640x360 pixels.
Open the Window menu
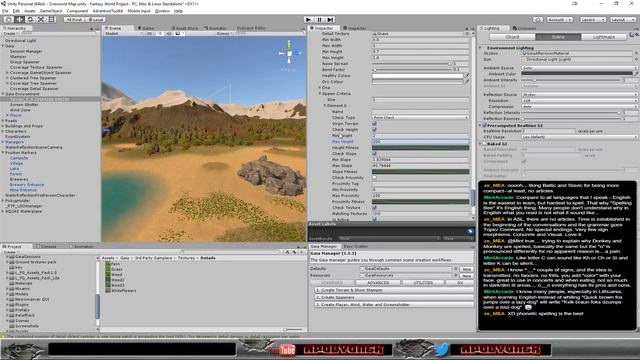pyautogui.click(x=162, y=11)
